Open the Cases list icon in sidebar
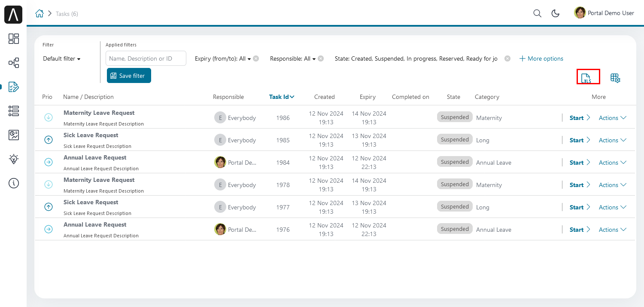The height and width of the screenshot is (307, 644). (14, 111)
